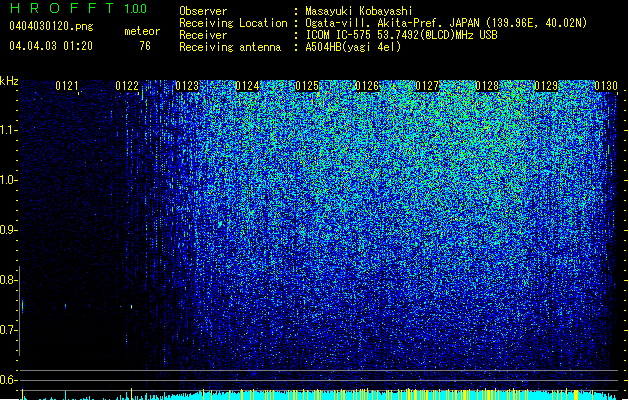Click the meteor count value 76
The image size is (629, 400).
click(x=145, y=46)
